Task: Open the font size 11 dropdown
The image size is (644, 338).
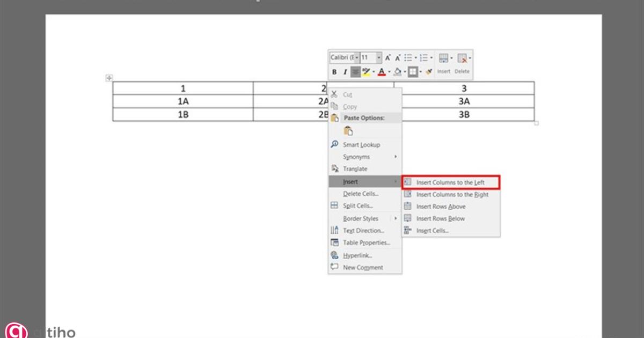Action: coord(379,57)
